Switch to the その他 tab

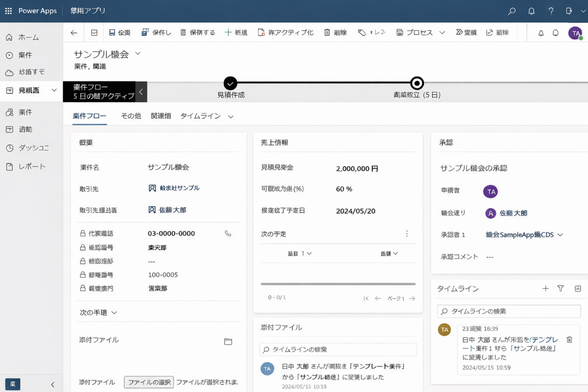point(131,116)
